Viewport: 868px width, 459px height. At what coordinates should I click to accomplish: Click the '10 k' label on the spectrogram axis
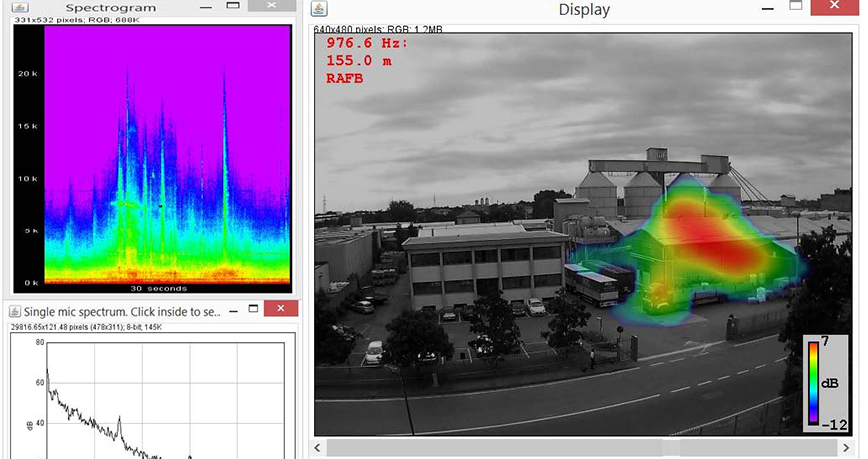click(x=28, y=179)
